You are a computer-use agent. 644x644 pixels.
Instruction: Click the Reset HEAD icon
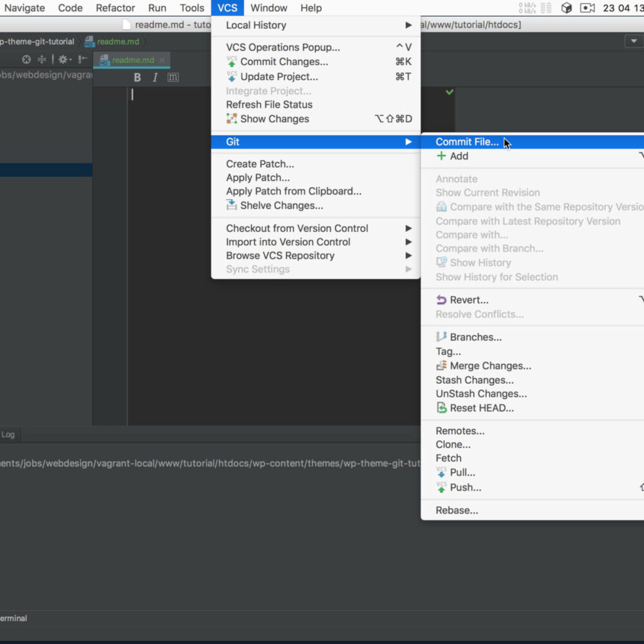(441, 408)
